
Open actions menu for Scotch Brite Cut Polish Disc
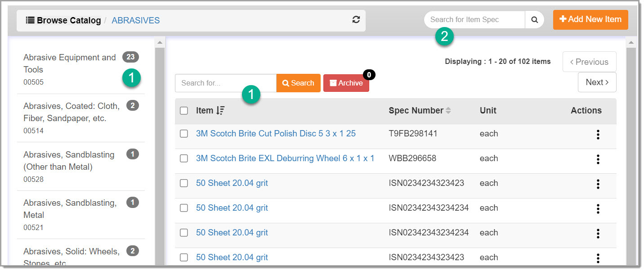pyautogui.click(x=598, y=134)
